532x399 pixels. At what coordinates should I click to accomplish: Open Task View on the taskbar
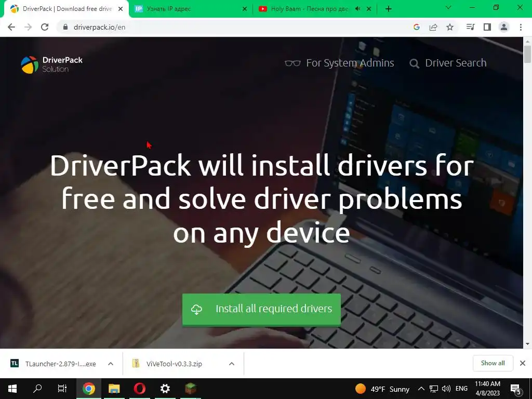(x=62, y=389)
